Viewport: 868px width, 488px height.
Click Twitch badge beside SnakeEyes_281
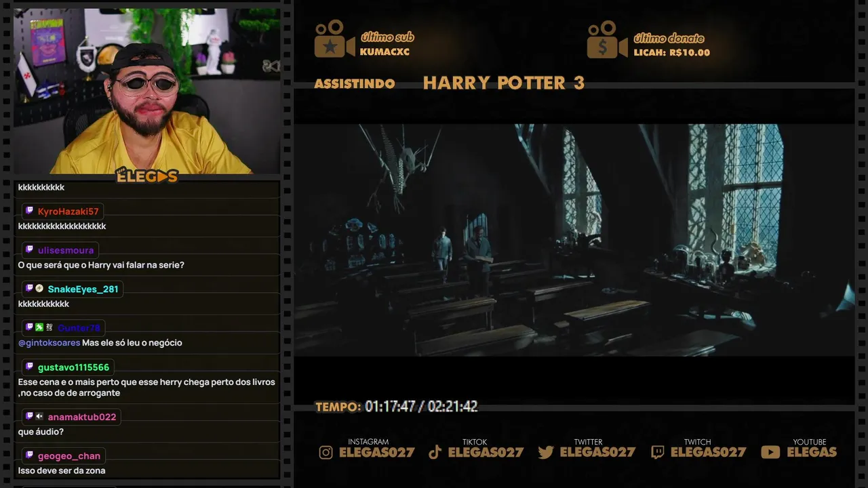(29, 288)
